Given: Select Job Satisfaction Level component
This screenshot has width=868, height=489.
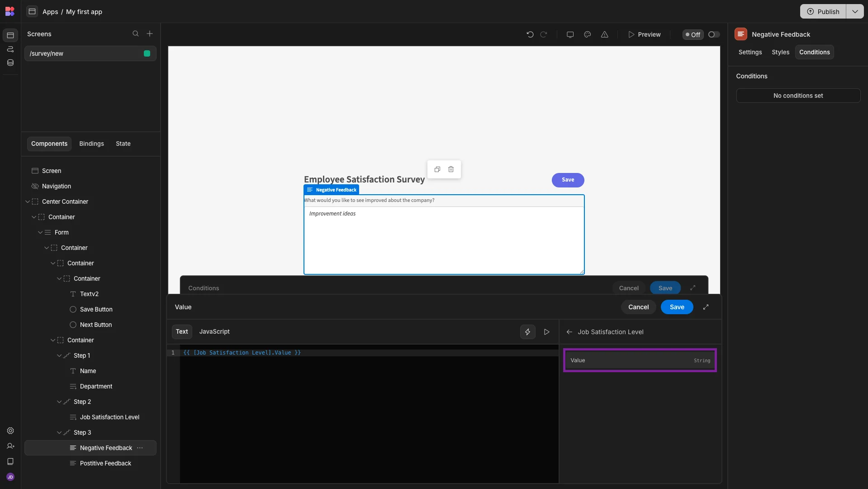Looking at the screenshot, I should tap(109, 417).
